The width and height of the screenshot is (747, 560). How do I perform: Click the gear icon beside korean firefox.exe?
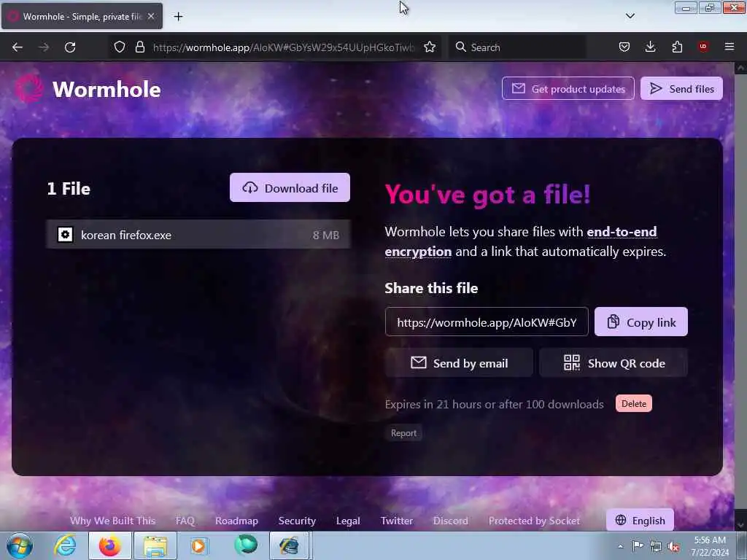pyautogui.click(x=65, y=235)
